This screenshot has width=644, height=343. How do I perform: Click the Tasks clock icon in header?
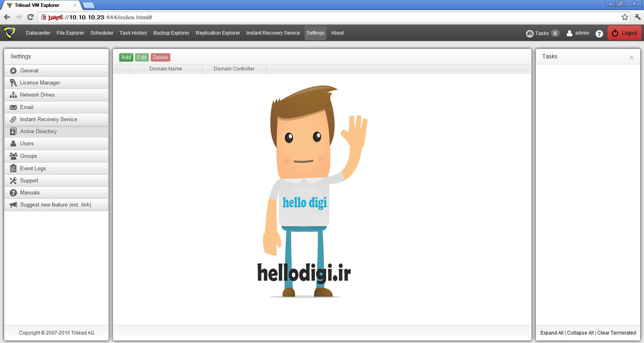[x=530, y=33]
